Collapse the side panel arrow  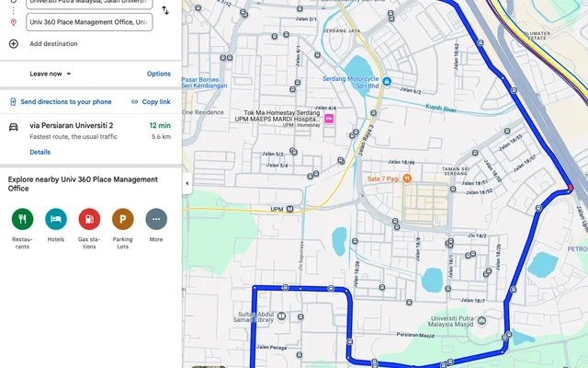click(x=187, y=183)
